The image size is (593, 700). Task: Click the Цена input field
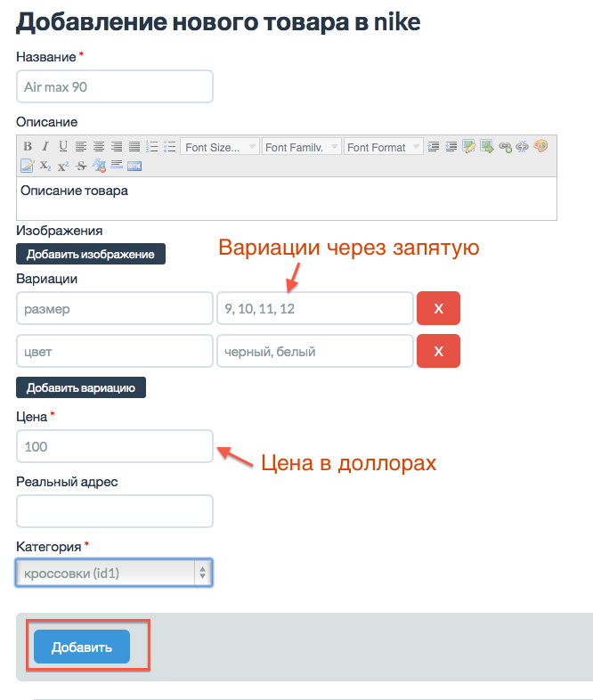[115, 446]
